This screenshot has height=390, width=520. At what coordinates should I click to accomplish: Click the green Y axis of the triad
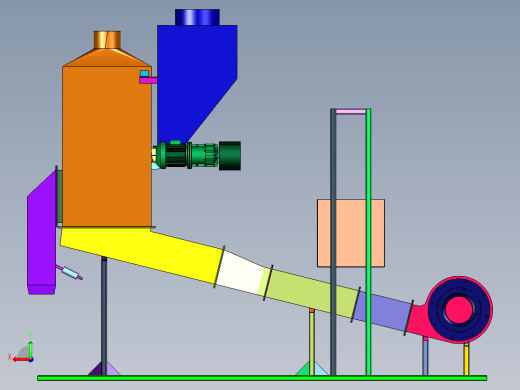click(x=31, y=350)
